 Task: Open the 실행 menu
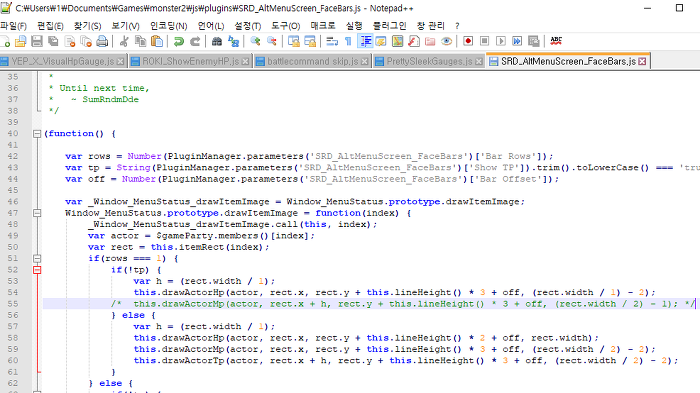[354, 26]
